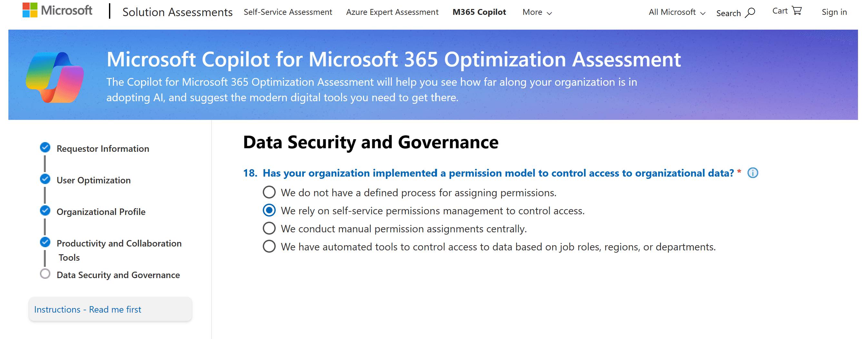The height and width of the screenshot is (339, 868).
Task: Open Productivity and Collaboration Tools step
Action: click(119, 250)
